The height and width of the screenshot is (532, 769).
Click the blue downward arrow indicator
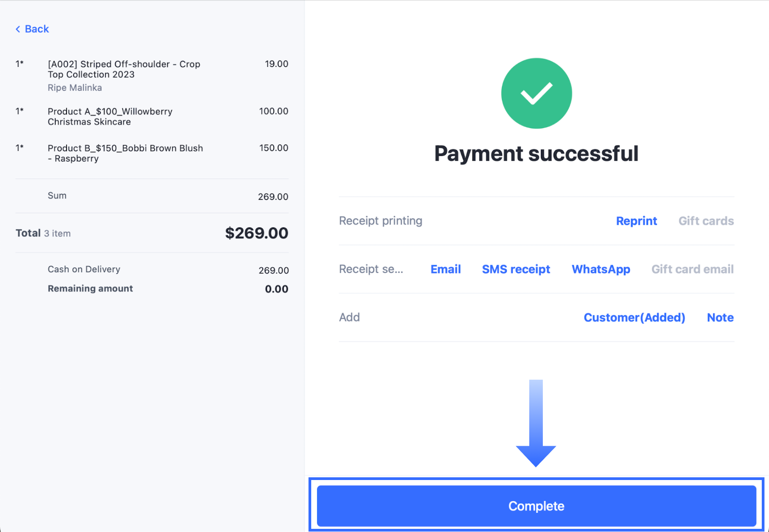coord(536,423)
